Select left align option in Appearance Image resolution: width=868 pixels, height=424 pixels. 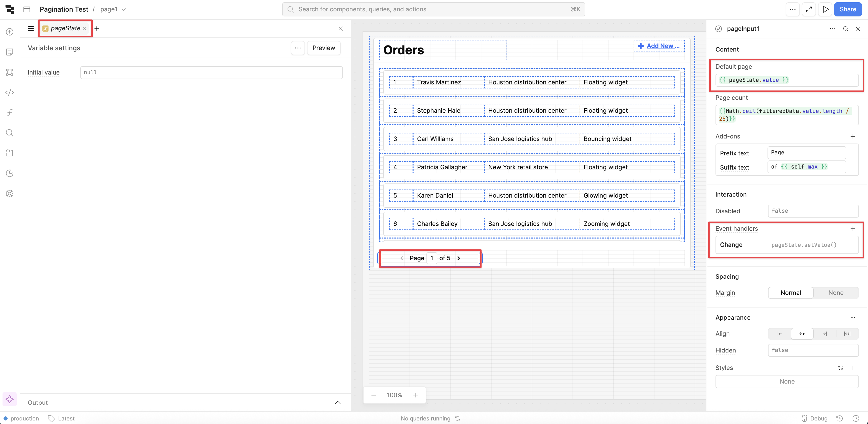point(779,334)
